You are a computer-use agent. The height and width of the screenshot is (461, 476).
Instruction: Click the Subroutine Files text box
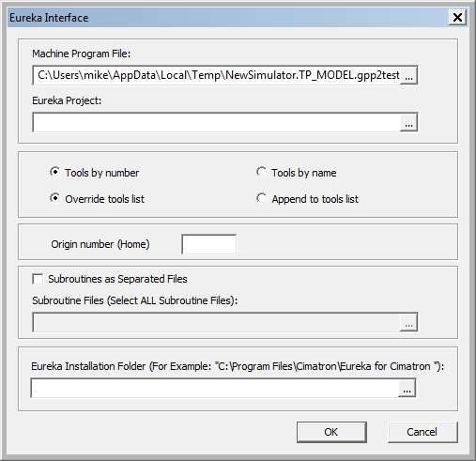click(x=216, y=322)
